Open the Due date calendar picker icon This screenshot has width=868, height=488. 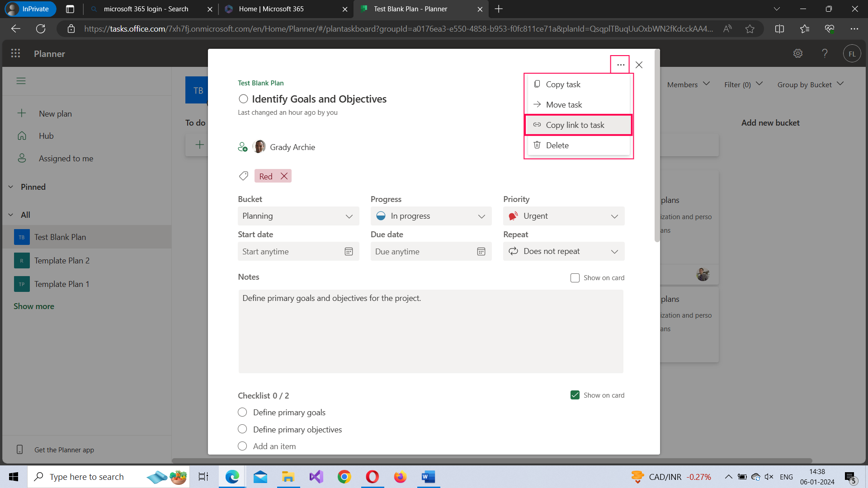[x=481, y=251]
